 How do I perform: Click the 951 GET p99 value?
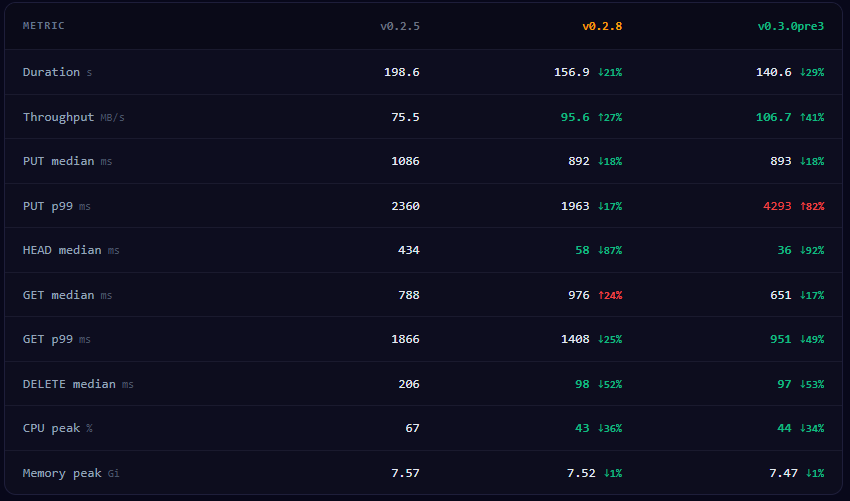(x=779, y=339)
